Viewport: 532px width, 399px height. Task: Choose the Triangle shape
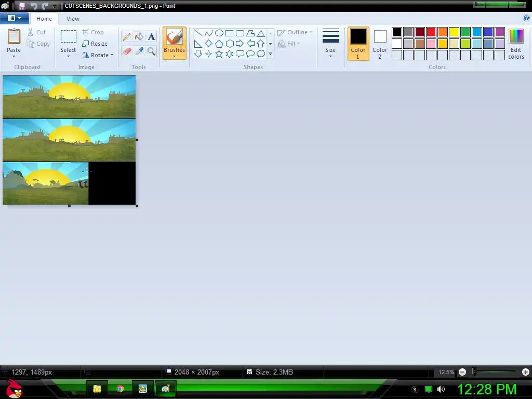[x=261, y=33]
